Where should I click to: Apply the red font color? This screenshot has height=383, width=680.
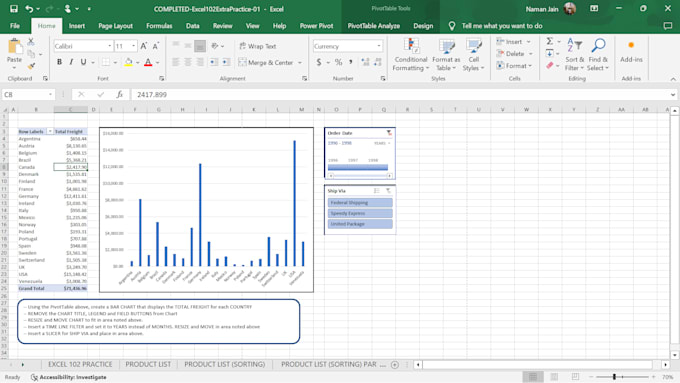[148, 62]
